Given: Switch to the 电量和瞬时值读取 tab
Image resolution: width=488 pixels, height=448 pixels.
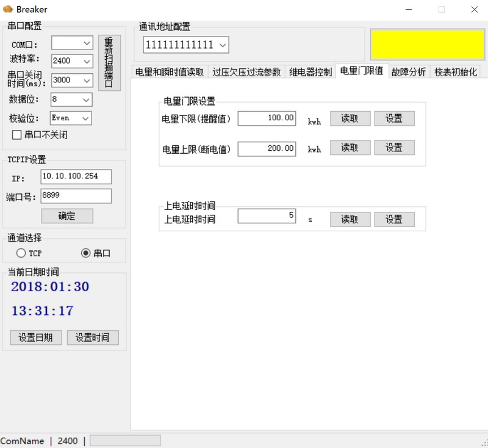Looking at the screenshot, I should 170,72.
